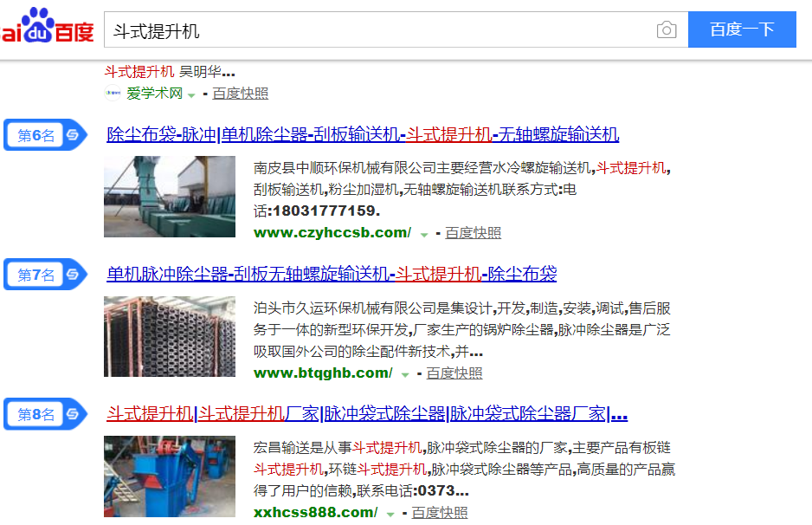The height and width of the screenshot is (525, 812).
Task: Expand dropdown arrow after www.btqghb.com
Action: (405, 374)
